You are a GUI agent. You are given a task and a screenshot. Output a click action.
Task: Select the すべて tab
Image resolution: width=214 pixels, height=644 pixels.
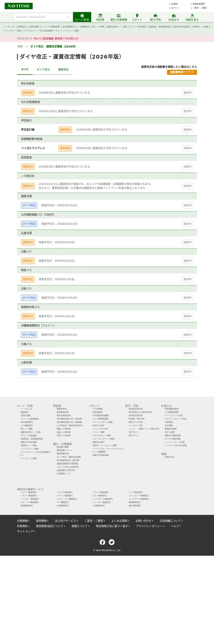25,69
